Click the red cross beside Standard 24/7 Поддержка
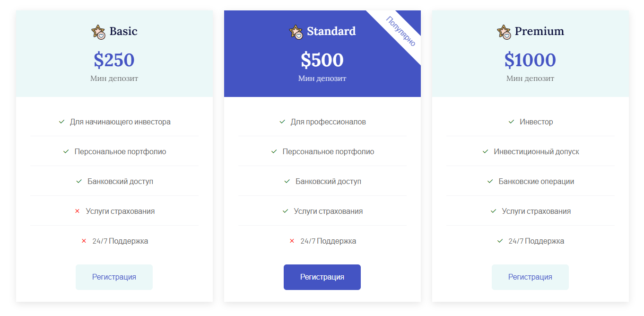Screen dimensions: 644x316 (x=292, y=241)
